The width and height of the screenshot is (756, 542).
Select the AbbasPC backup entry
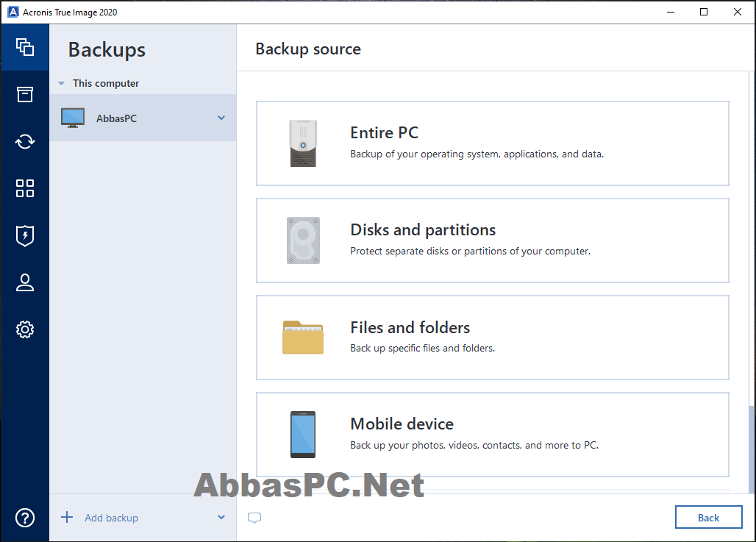pyautogui.click(x=143, y=118)
